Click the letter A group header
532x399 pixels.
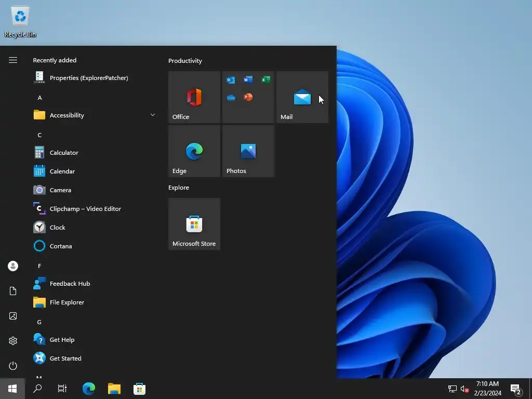point(39,98)
